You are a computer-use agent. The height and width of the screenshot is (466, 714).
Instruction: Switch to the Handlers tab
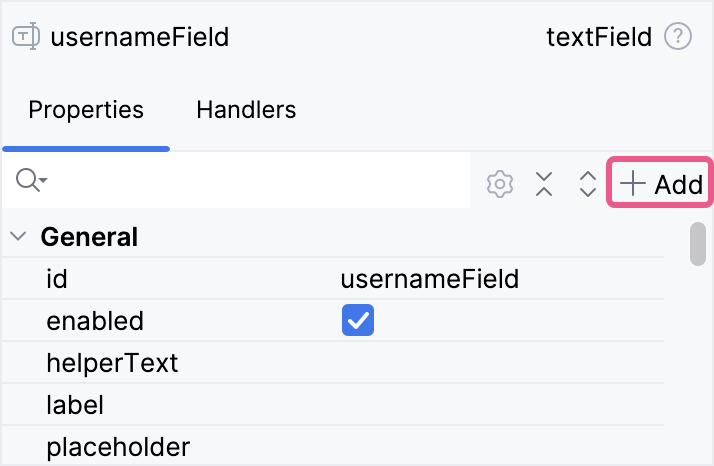pos(246,109)
